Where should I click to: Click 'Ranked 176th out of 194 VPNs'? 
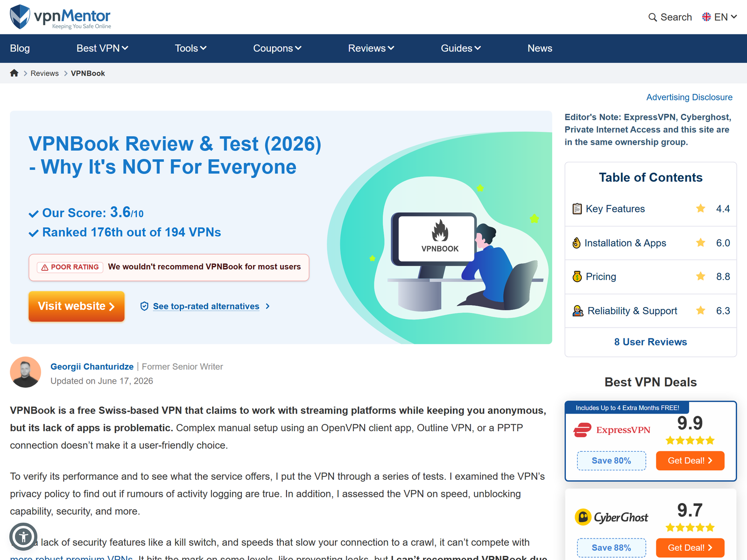pyautogui.click(x=132, y=232)
